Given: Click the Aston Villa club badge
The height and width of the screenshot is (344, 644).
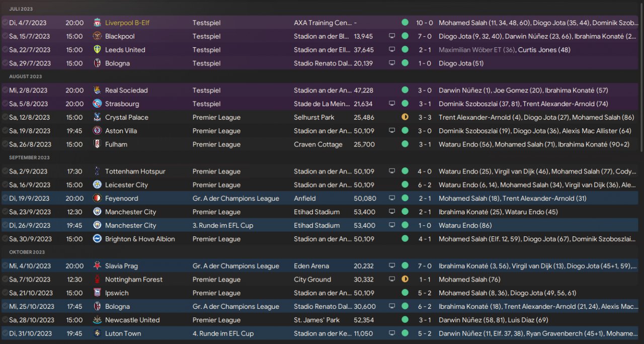Looking at the screenshot, I should tap(97, 131).
